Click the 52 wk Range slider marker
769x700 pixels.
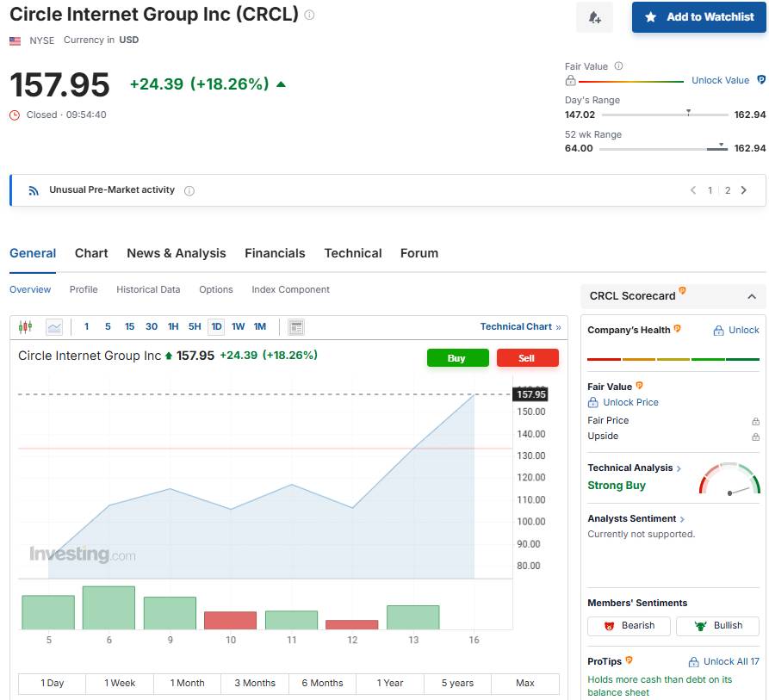point(721,146)
